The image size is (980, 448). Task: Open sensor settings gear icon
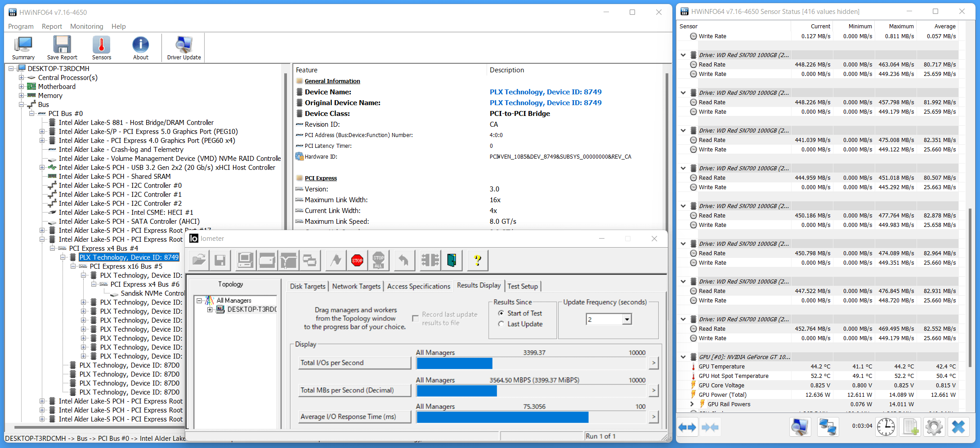934,427
